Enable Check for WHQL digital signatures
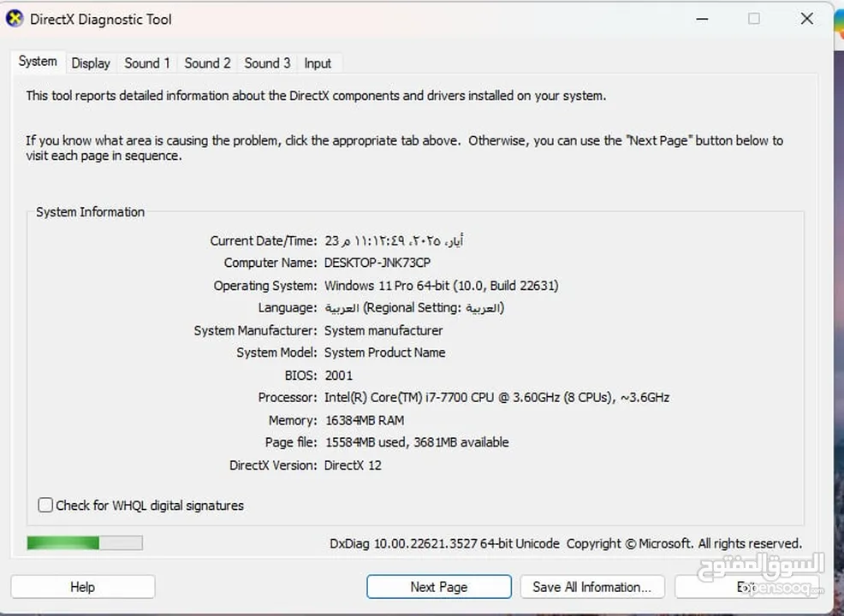Viewport: 844px width, 616px height. [45, 505]
